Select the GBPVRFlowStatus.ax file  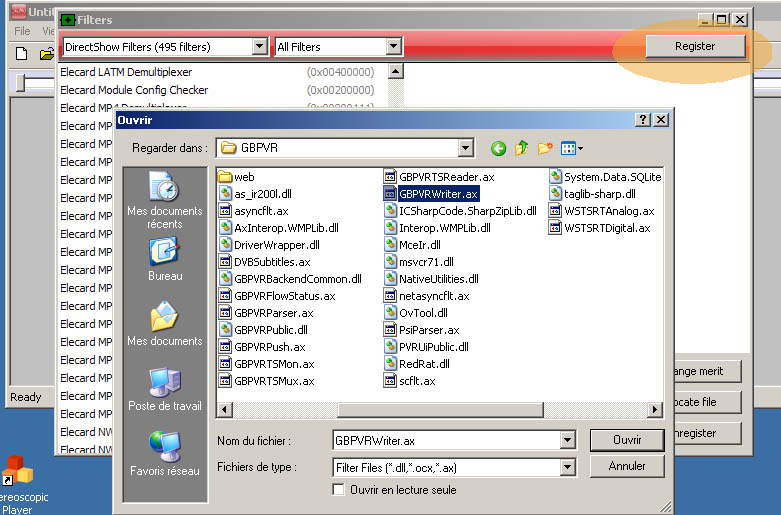click(x=278, y=296)
